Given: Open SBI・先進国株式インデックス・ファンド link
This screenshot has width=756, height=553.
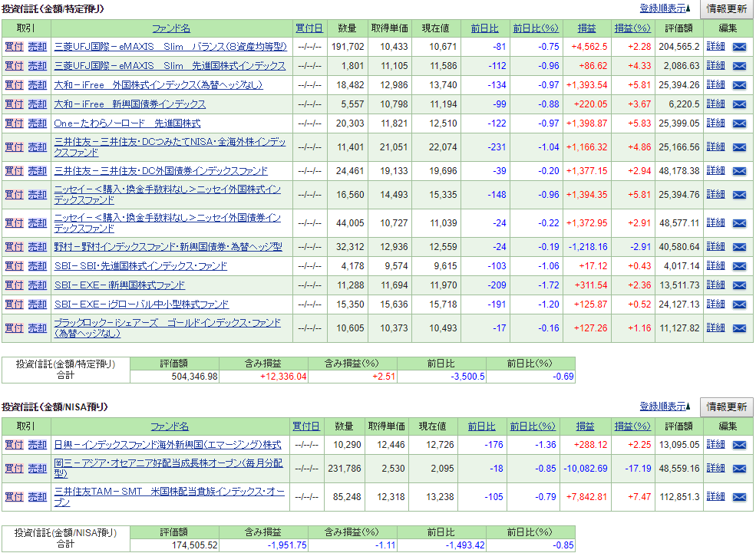Looking at the screenshot, I should click(140, 266).
